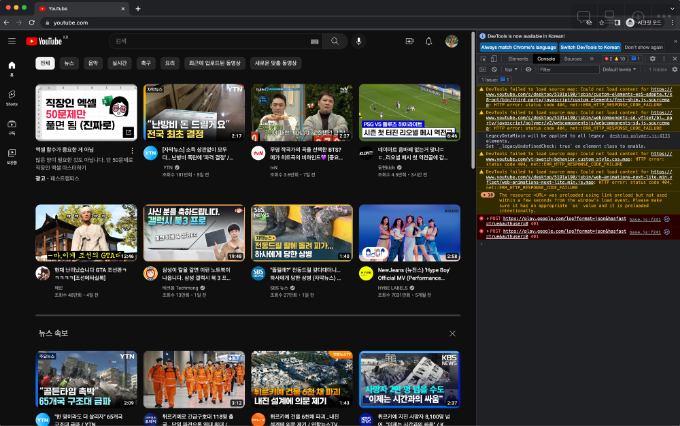Select the '뉴스' filter chip
Viewport: 680px width, 426px height.
click(x=69, y=63)
